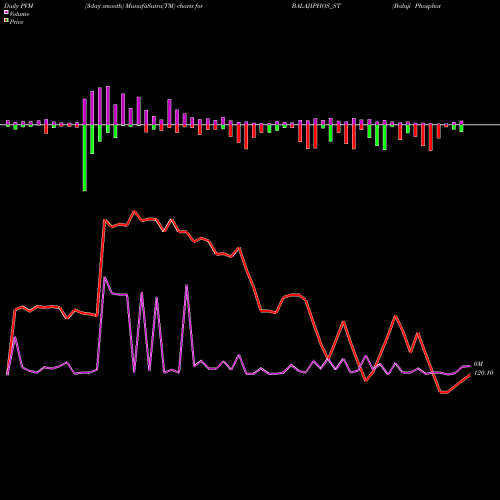Click the Volume legend color swatch

coord(6,12)
